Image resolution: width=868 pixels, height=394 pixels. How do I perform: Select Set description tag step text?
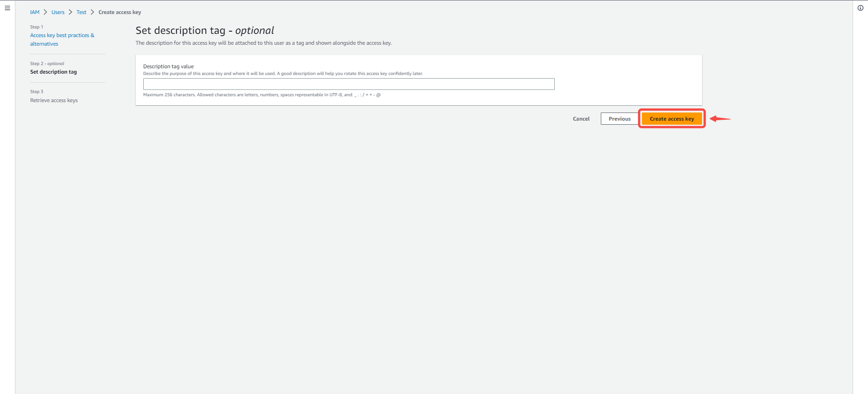pos(53,72)
